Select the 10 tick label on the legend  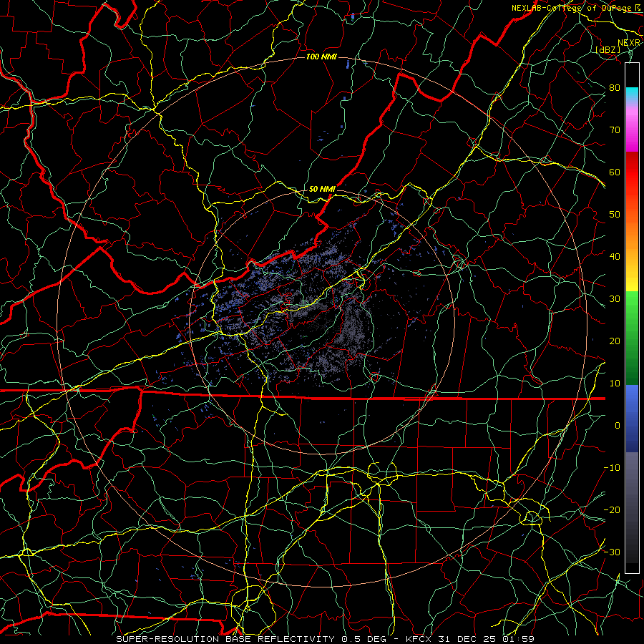click(615, 384)
